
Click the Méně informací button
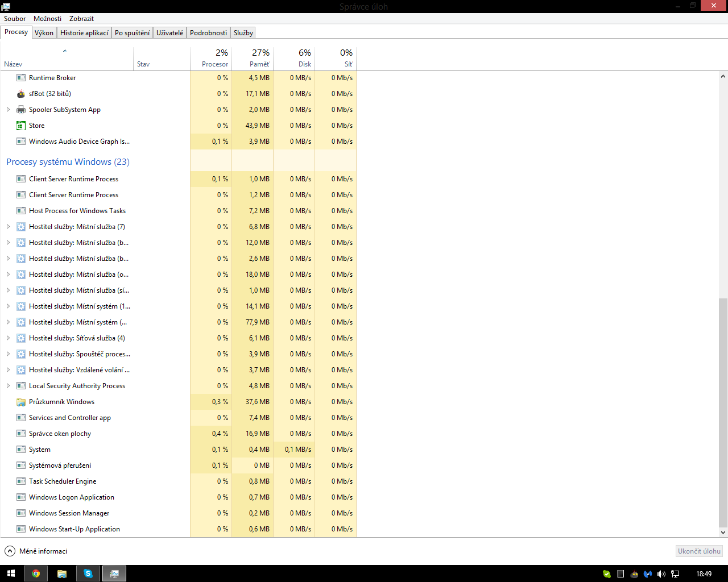[36, 551]
